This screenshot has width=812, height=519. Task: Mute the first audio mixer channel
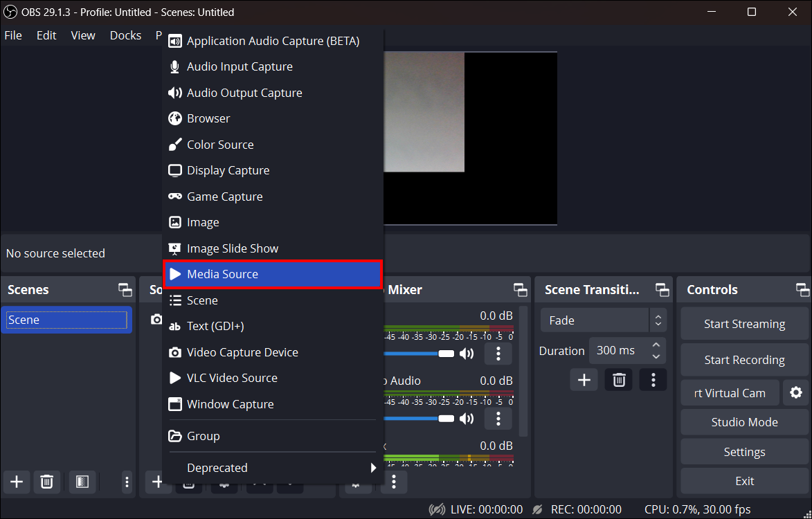[467, 354]
